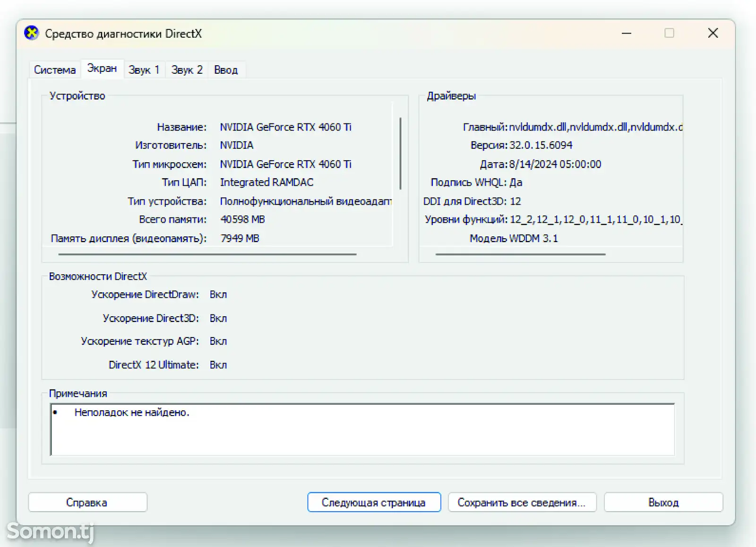
Task: Select the video memory value 7949 MB
Action: pyautogui.click(x=240, y=238)
